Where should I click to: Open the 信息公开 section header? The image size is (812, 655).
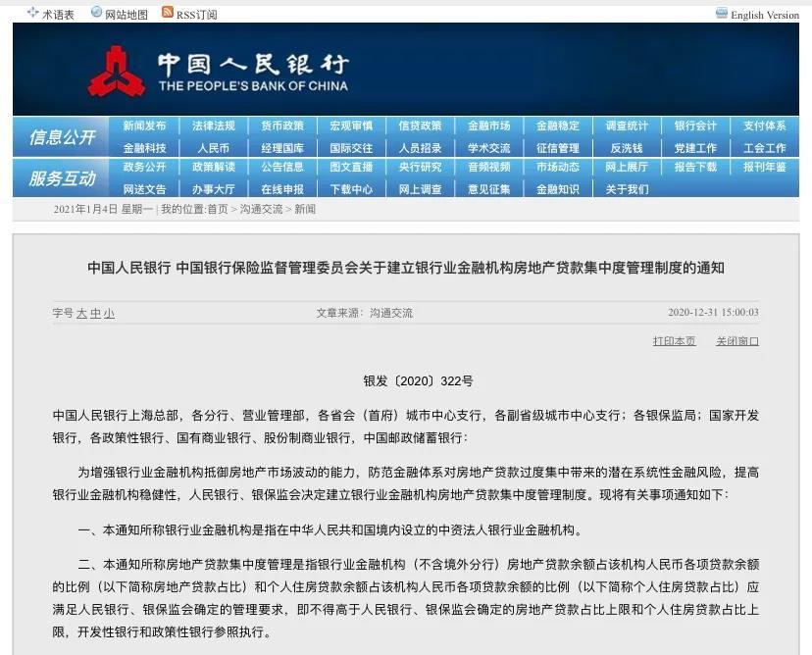(x=63, y=137)
